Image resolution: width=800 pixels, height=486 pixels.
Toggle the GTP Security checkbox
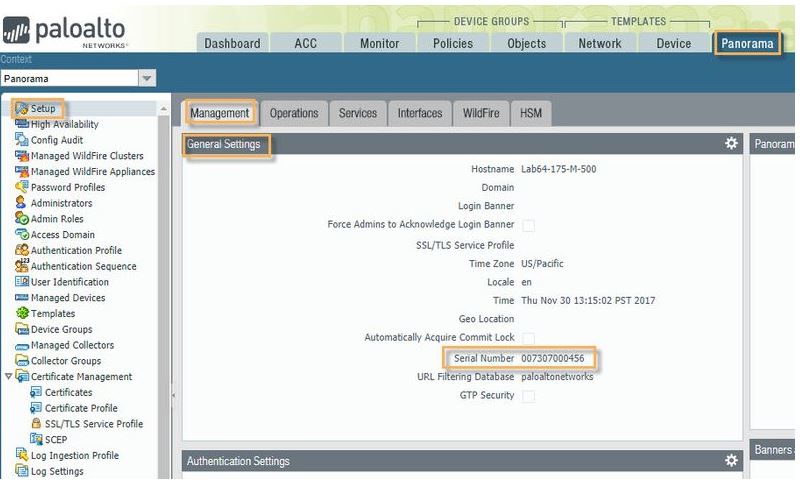pos(529,396)
